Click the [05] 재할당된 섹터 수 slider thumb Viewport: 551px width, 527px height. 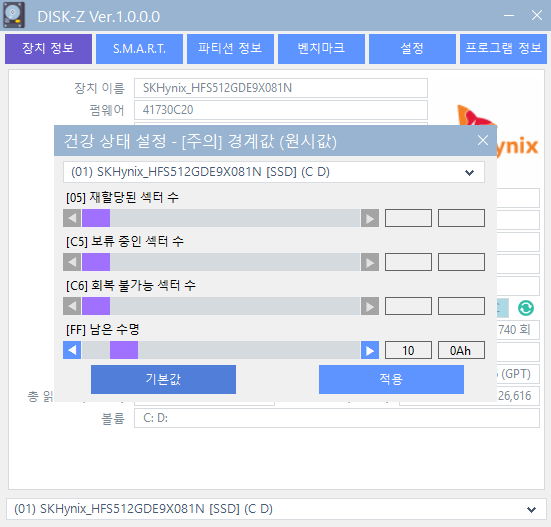(96, 218)
